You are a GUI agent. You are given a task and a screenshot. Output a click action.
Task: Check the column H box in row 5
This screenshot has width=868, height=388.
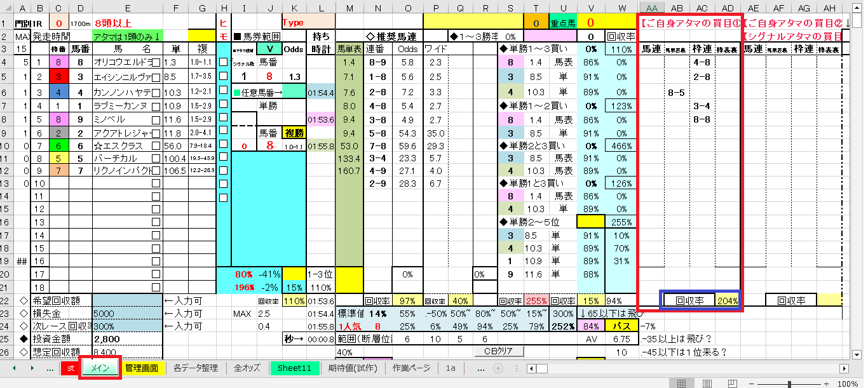click(x=223, y=76)
